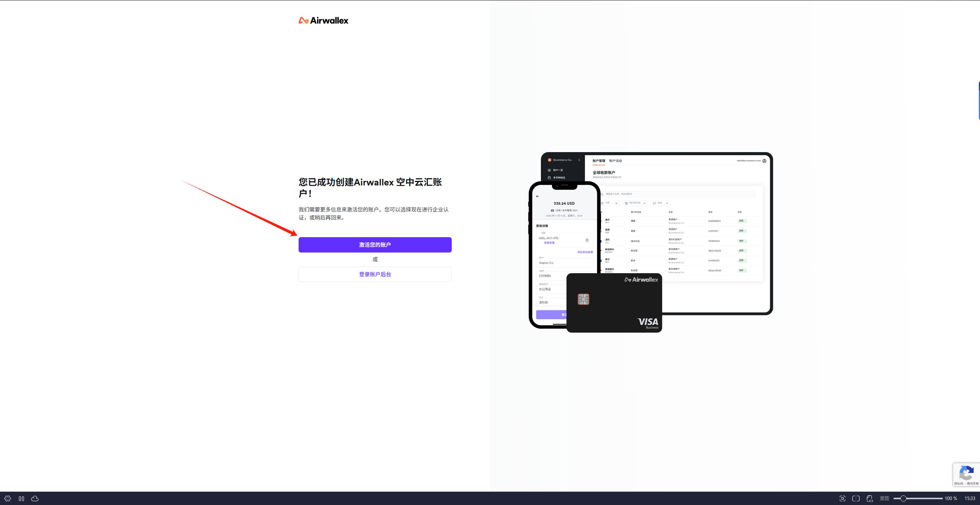
Task: Click the Airwallex logo
Action: pos(323,20)
